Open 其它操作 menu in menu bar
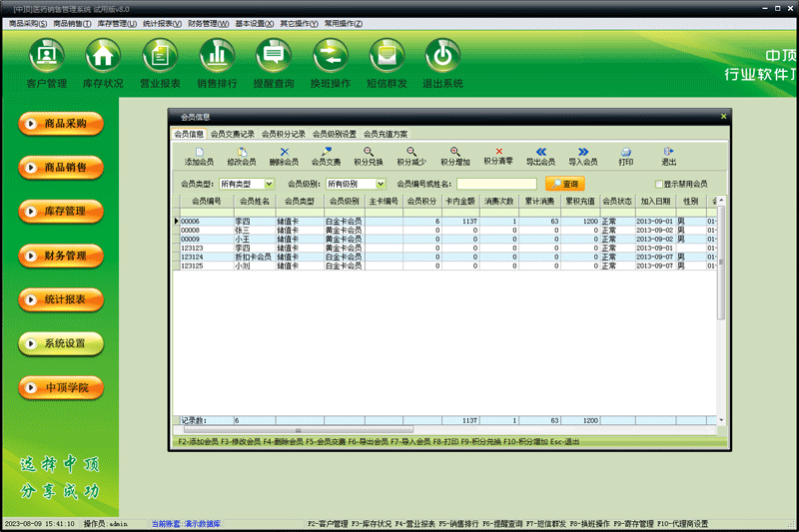This screenshot has height=532, width=799. coord(299,23)
